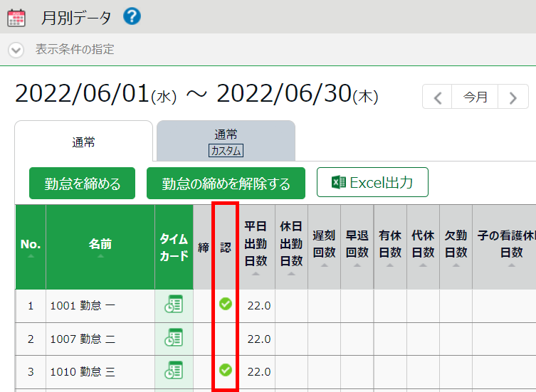Click green approval checkmark in row 3
536x392 pixels.
225,370
